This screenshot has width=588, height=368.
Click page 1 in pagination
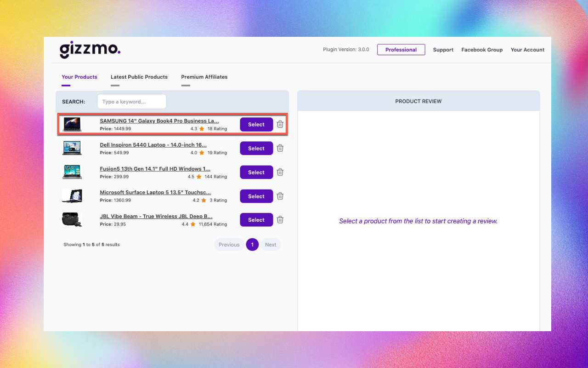point(252,245)
